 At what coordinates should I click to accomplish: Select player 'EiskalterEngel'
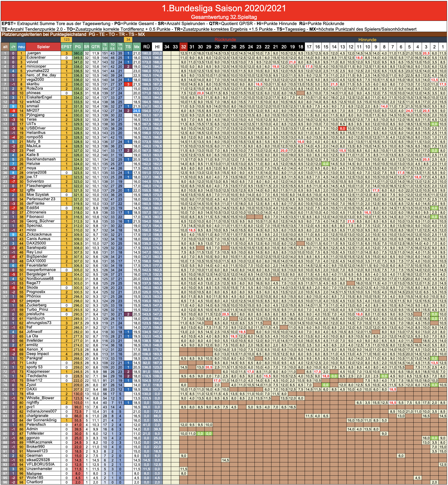(x=43, y=97)
